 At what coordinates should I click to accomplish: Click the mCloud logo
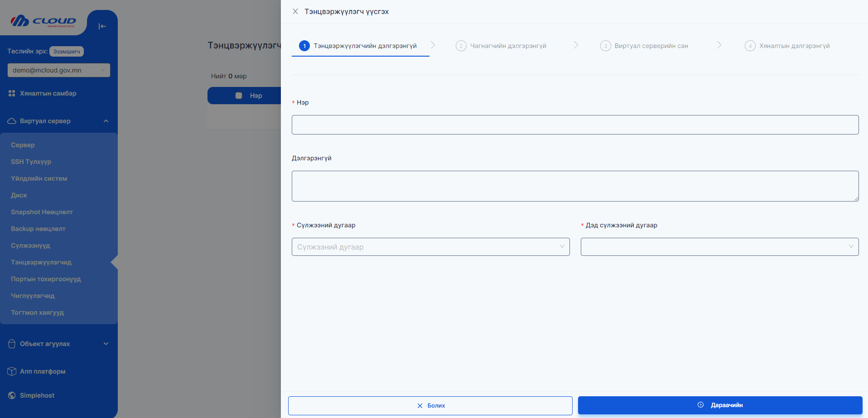43,21
